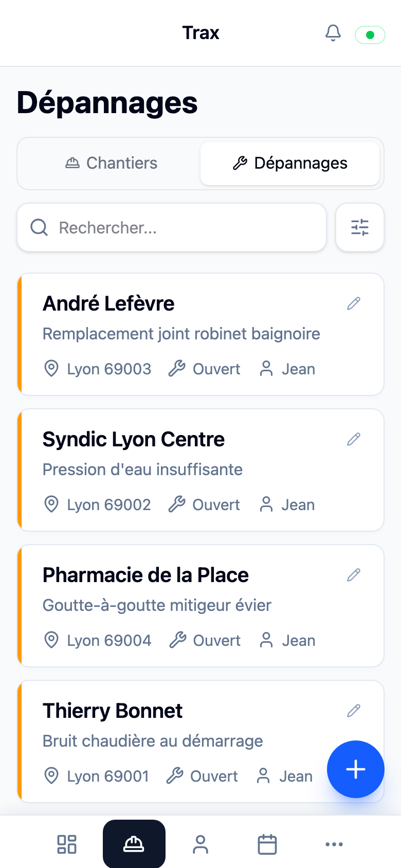Open the notifications bell
401x868 pixels.
pyautogui.click(x=333, y=33)
